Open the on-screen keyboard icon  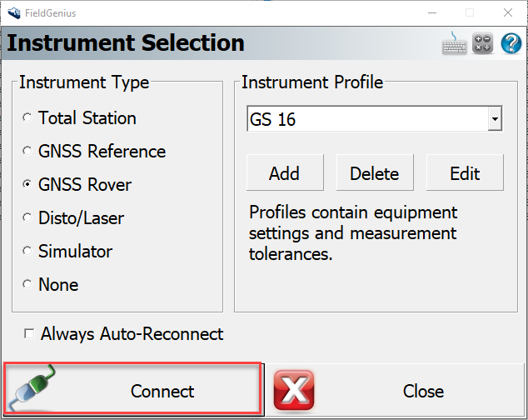[454, 43]
